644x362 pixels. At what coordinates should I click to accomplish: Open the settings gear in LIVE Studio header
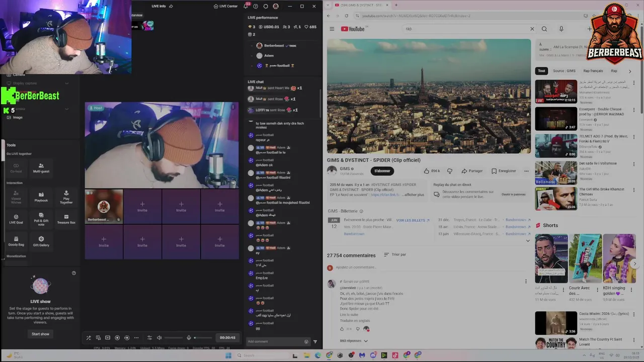coord(266,6)
